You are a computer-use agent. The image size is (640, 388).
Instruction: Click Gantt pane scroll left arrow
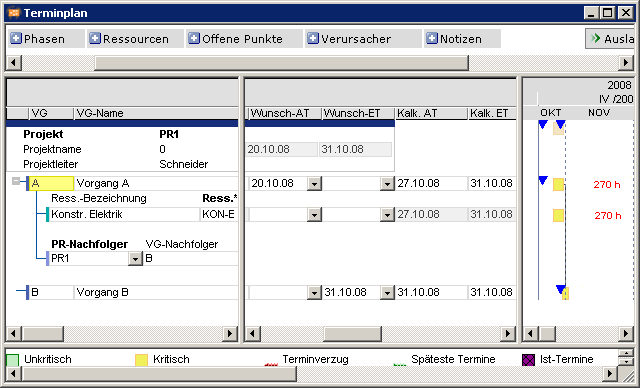tap(531, 334)
